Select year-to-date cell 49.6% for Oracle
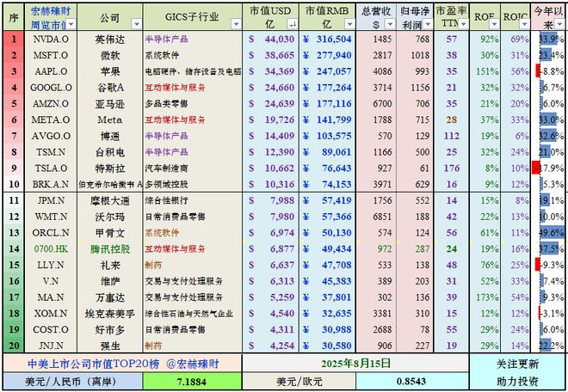This screenshot has height=392, width=568. tap(547, 233)
